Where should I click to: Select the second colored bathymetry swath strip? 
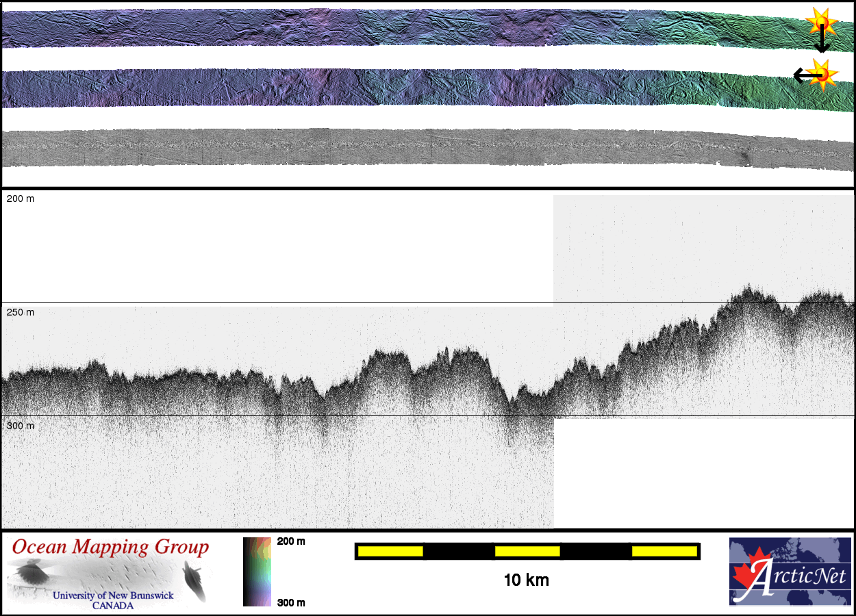pos(411,88)
